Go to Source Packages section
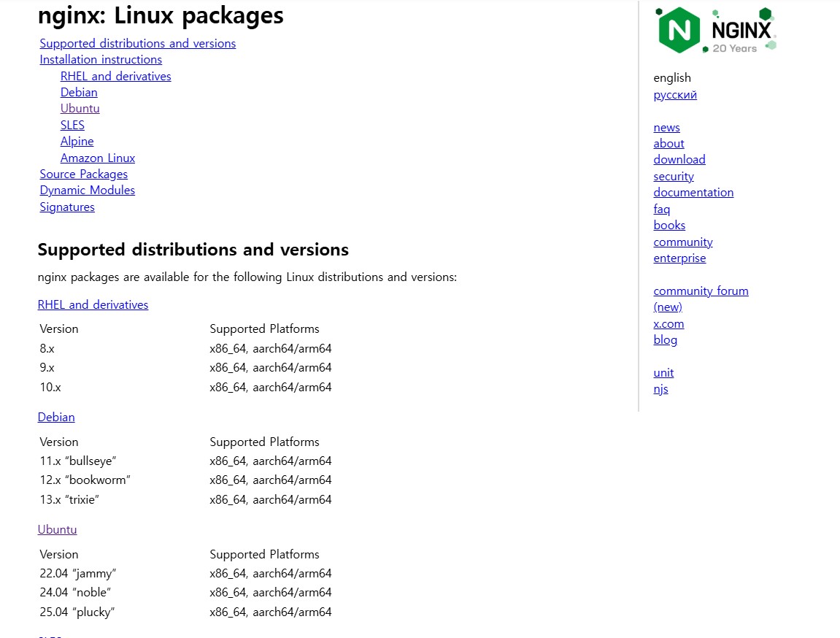Screen dimensions: 840x638 pyautogui.click(x=84, y=174)
